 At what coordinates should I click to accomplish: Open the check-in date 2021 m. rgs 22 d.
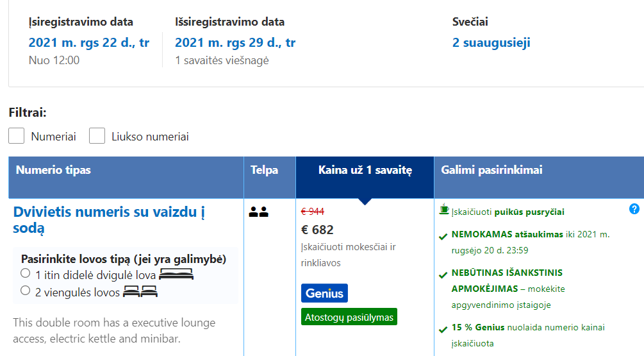tap(88, 42)
